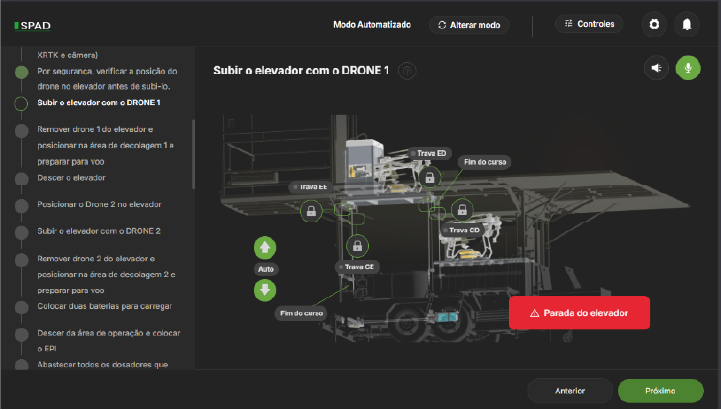This screenshot has width=721, height=410.
Task: Open settings via the gear icon
Action: click(654, 24)
